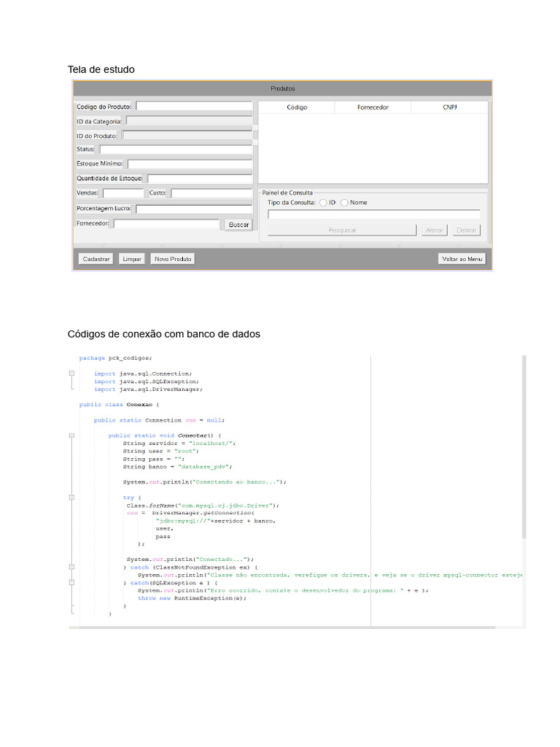Click Voltar ao Menu button
The width and height of the screenshot is (560, 747).
[x=462, y=259]
